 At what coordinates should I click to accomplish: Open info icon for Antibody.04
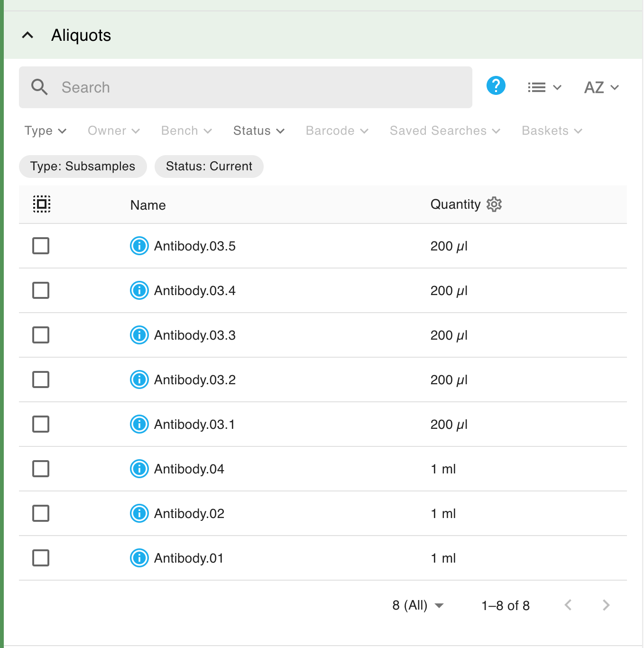pyautogui.click(x=139, y=469)
